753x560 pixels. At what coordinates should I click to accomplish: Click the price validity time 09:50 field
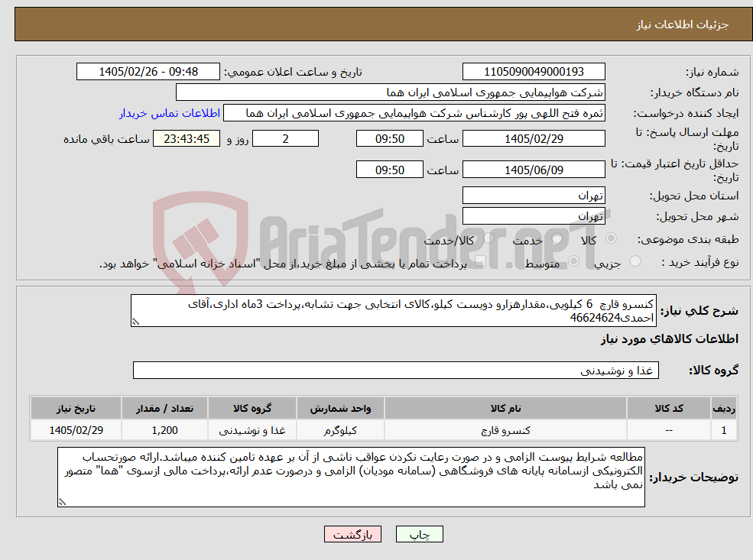coord(389,170)
